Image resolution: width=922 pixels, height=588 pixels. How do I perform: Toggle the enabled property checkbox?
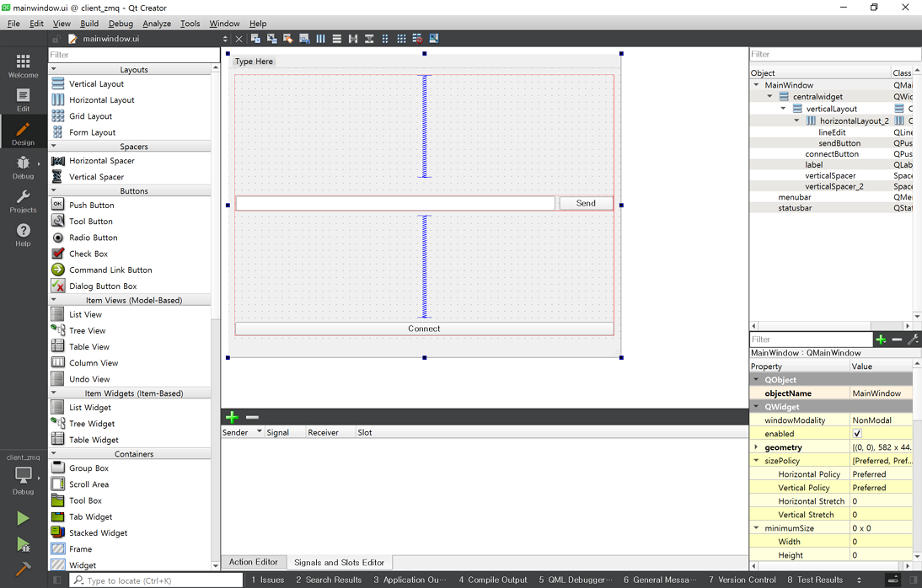pyautogui.click(x=857, y=434)
